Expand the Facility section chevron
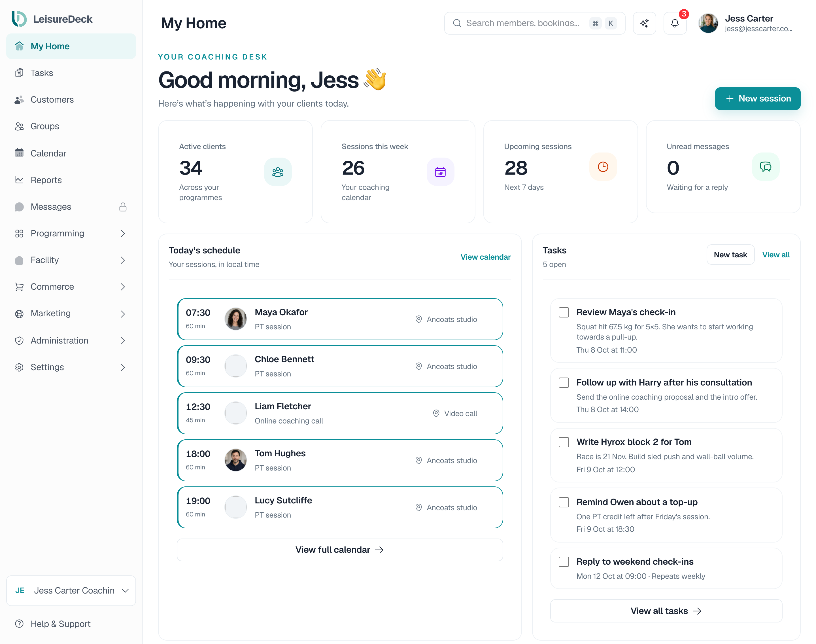Image resolution: width=816 pixels, height=644 pixels. pos(123,260)
